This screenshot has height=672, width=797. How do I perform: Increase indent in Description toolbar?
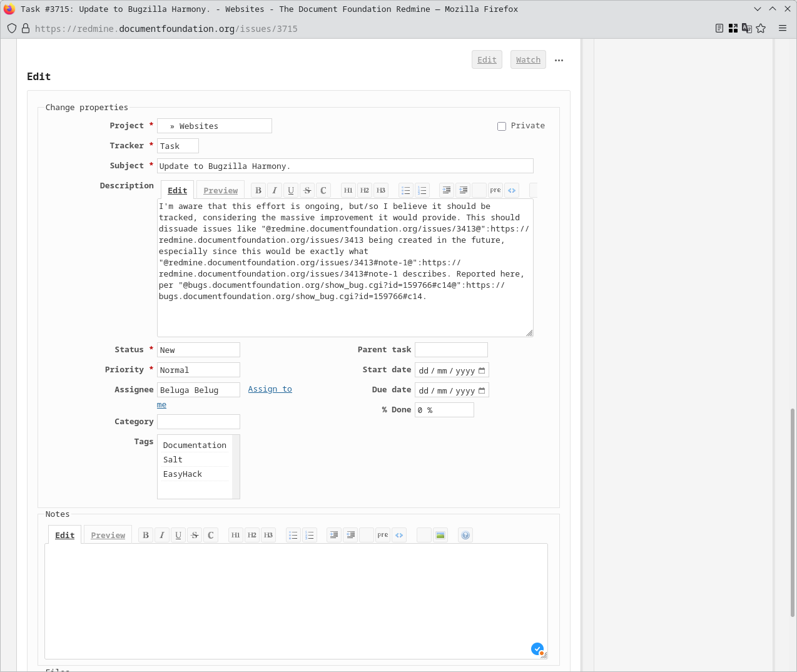pyautogui.click(x=464, y=190)
